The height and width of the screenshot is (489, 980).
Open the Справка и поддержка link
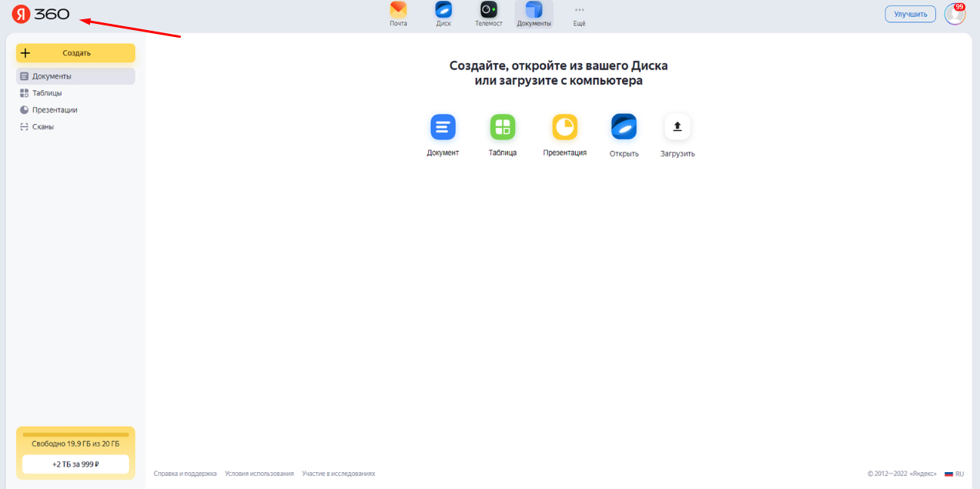[185, 474]
